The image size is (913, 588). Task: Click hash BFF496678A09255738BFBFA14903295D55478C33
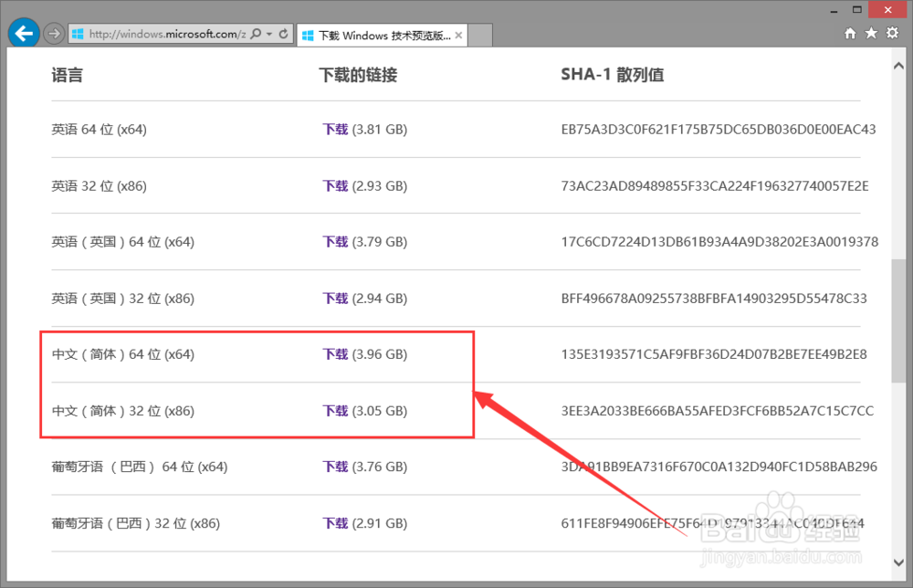[x=714, y=298]
